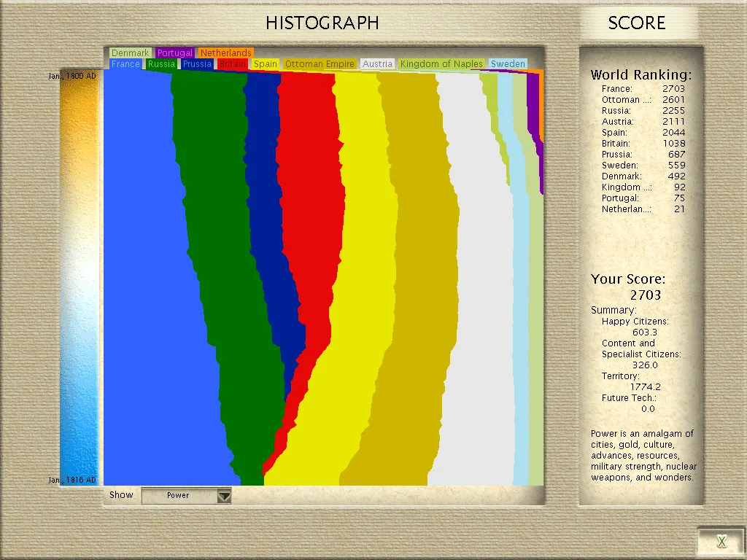Click Prussia: 687 ranking row
Image resolution: width=747 pixels, height=560 pixels.
point(643,155)
